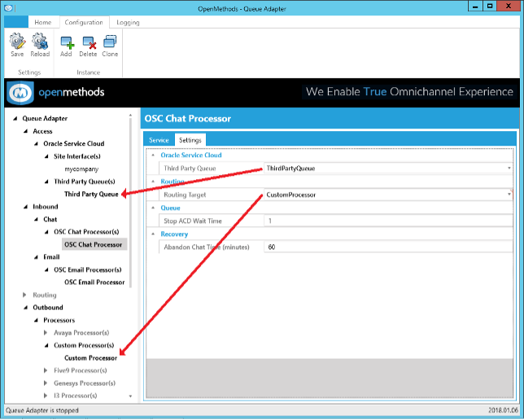
Task: Collapse the Outbound tree node
Action: point(25,308)
